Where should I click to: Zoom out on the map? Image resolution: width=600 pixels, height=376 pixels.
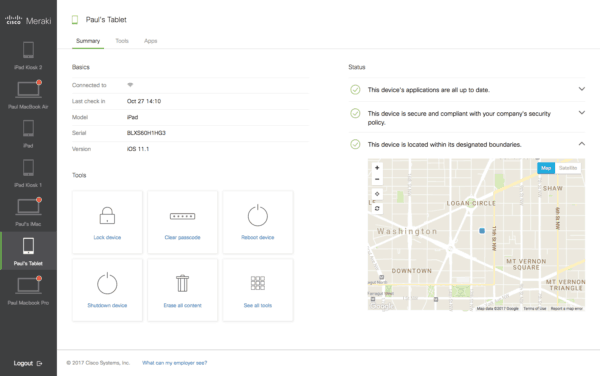377,179
